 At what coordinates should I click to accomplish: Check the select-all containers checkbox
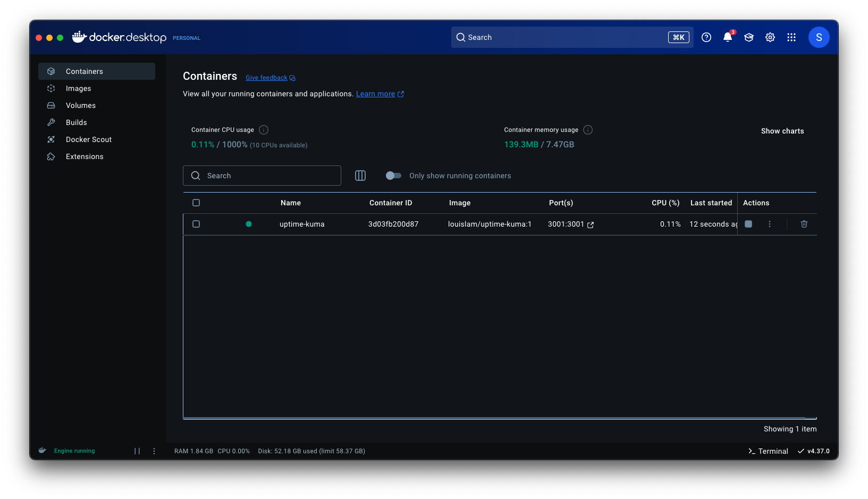[x=196, y=203]
